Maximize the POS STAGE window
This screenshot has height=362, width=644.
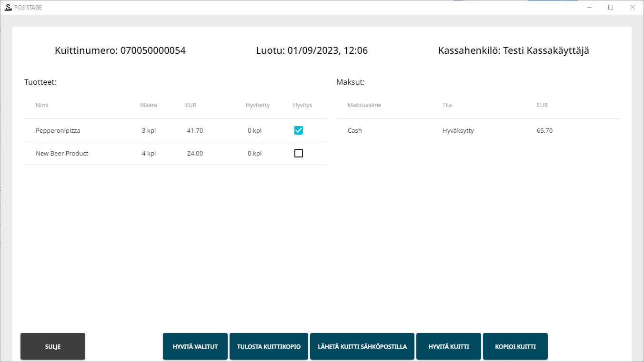coord(611,7)
